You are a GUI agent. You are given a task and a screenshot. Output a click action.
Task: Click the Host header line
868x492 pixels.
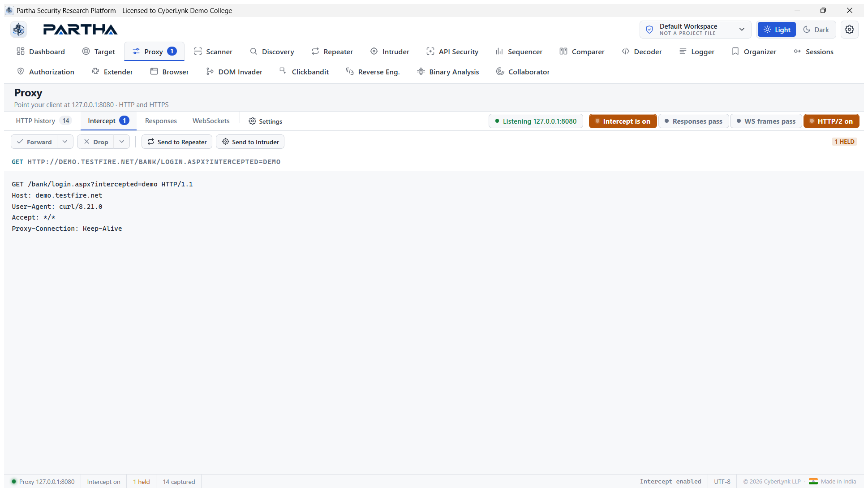(x=57, y=195)
